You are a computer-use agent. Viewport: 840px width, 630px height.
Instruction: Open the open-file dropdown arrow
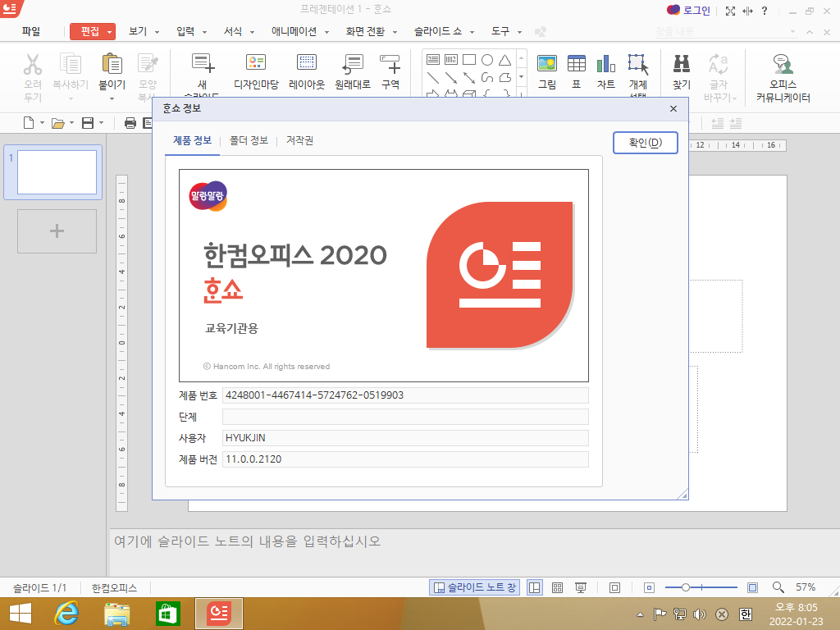[72, 123]
